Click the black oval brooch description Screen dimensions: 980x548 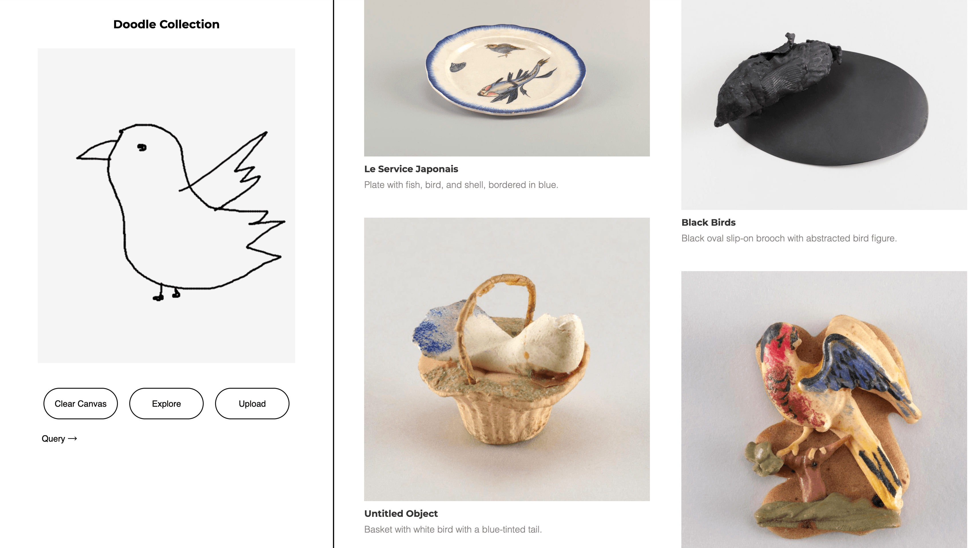789,239
